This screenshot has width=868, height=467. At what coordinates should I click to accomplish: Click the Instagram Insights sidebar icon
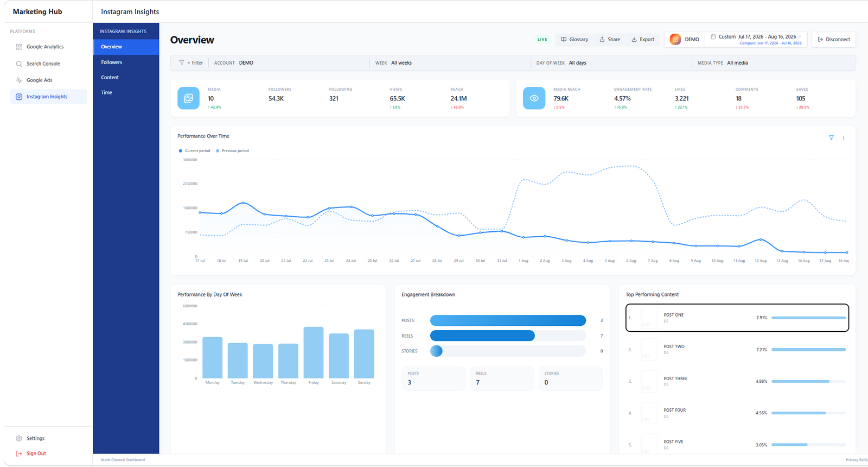point(19,97)
